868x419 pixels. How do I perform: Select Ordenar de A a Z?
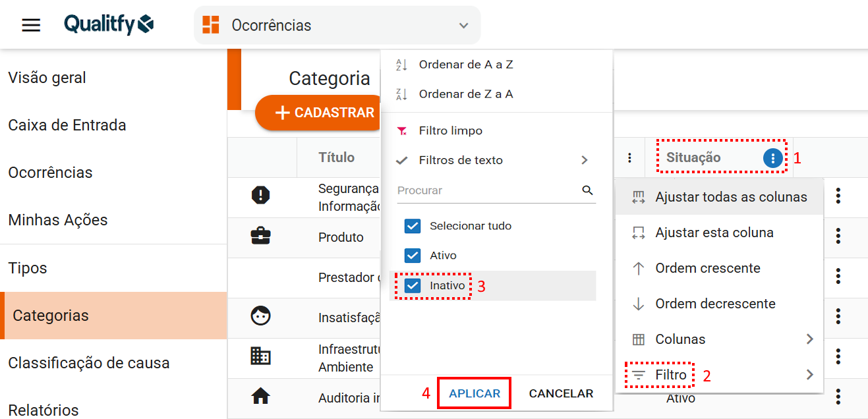pyautogui.click(x=465, y=65)
